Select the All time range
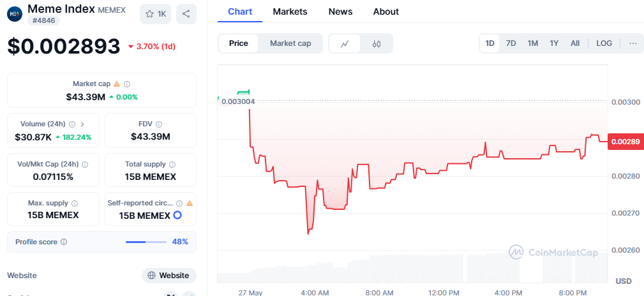 click(x=575, y=43)
